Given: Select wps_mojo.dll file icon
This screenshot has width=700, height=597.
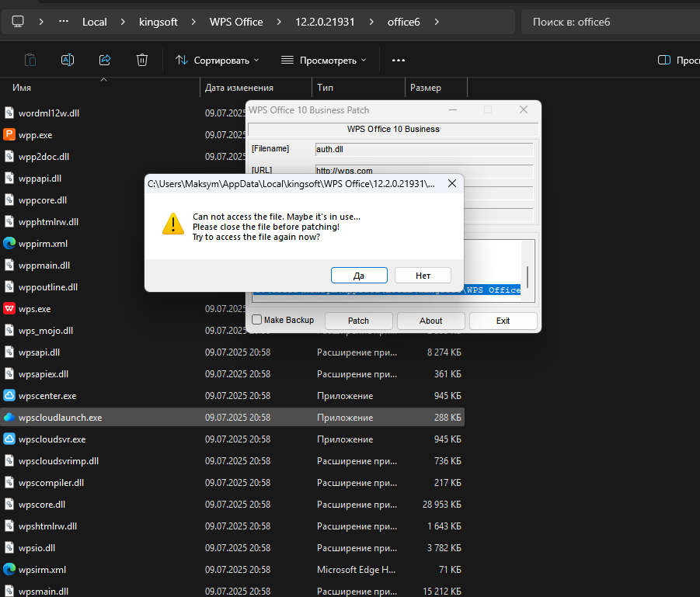Looking at the screenshot, I should point(9,330).
